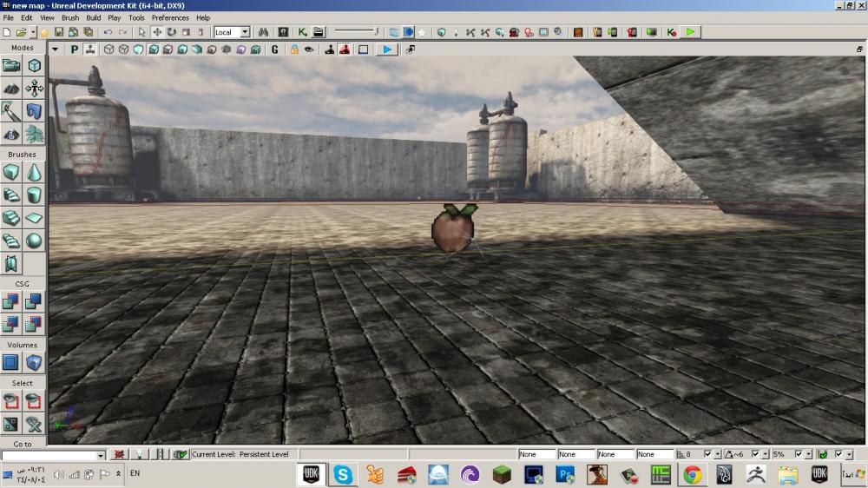Toggle the viewport eye show flags icon
Viewport: 868px width, 488px height.
tap(309, 49)
